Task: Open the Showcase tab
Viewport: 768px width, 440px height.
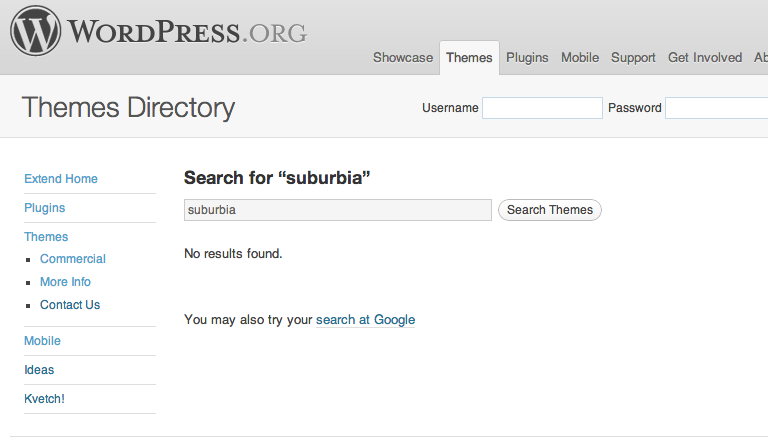Action: [x=403, y=58]
